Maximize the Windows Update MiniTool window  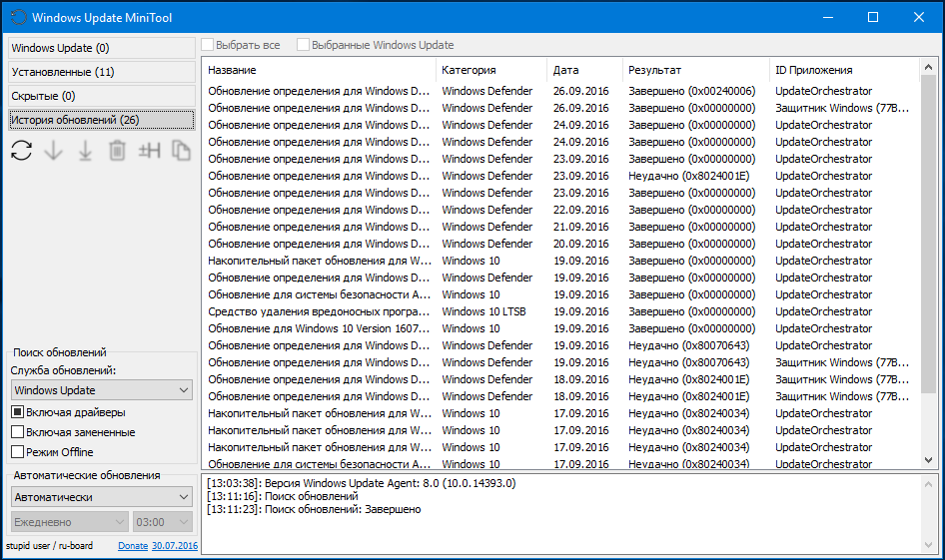[873, 17]
